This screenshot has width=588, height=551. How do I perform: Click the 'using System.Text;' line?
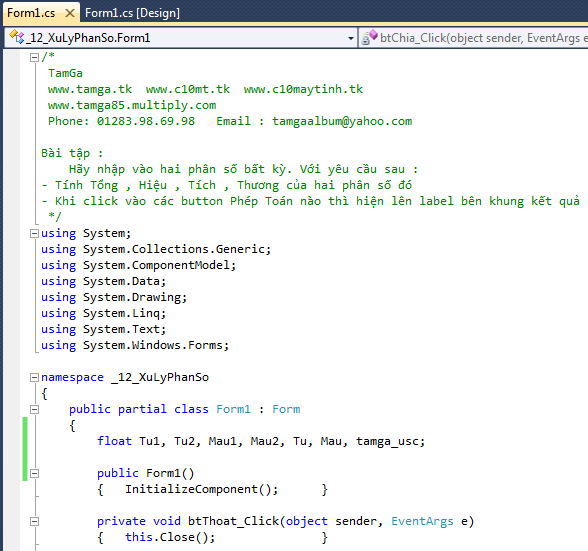click(x=104, y=329)
